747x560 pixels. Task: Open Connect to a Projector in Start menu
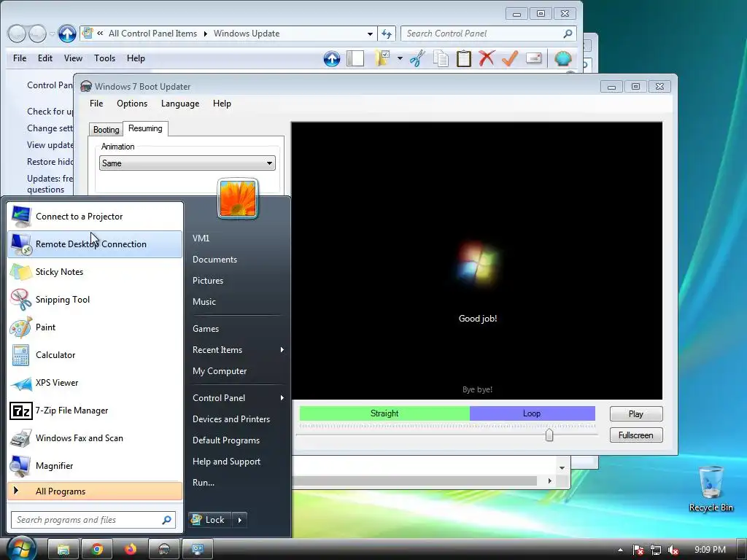[95, 217]
